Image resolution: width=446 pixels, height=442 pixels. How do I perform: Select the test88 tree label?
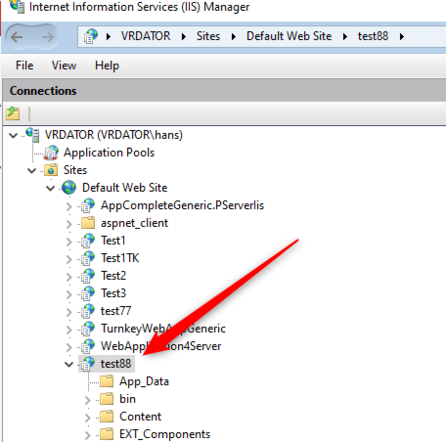116,364
